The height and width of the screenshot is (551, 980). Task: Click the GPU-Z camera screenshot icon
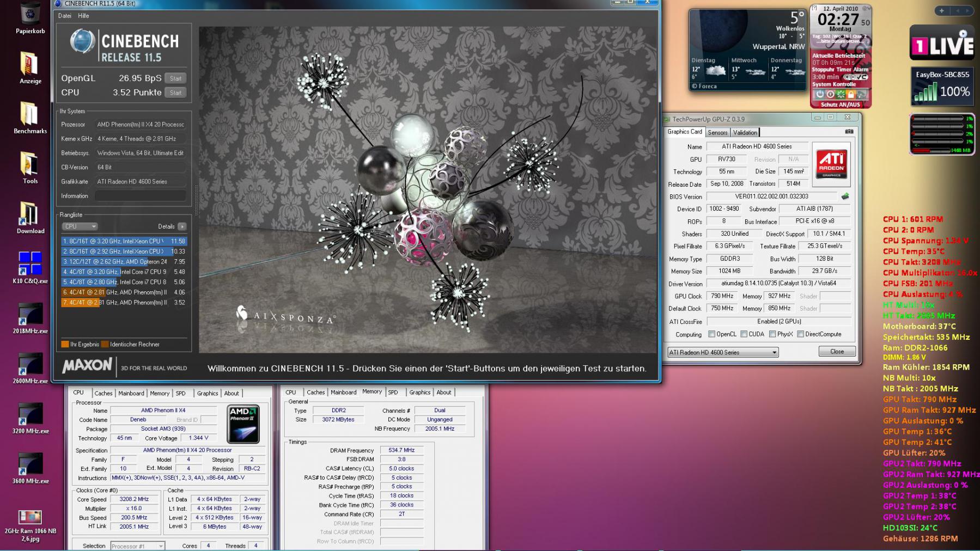click(x=849, y=132)
